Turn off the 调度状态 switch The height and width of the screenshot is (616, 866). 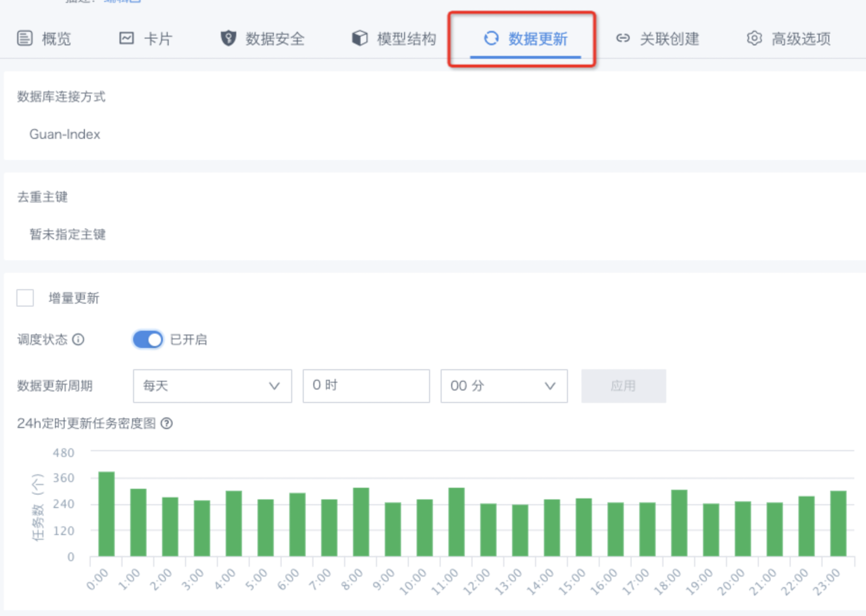(148, 340)
